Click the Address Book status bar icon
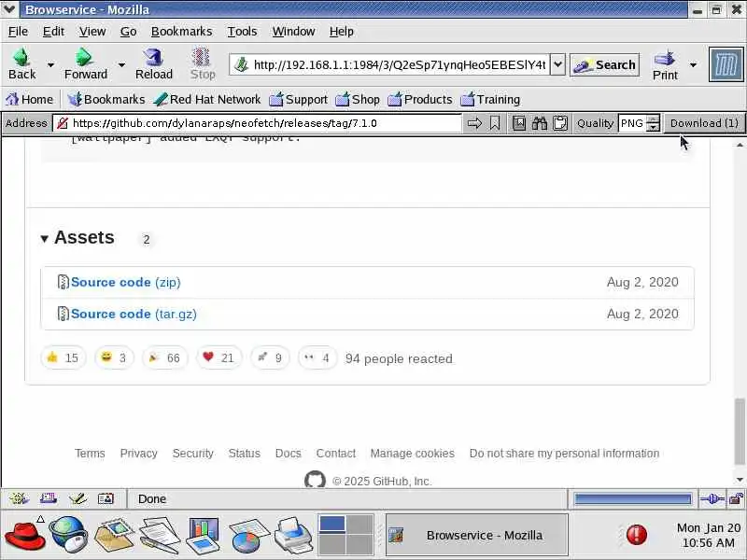Image resolution: width=747 pixels, height=560 pixels. coord(106,499)
